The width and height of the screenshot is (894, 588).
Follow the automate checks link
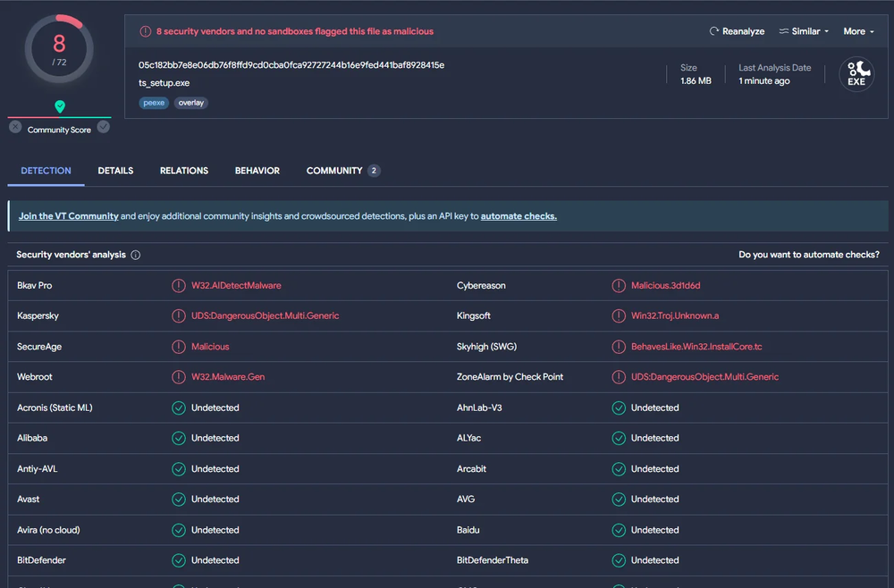pos(519,216)
